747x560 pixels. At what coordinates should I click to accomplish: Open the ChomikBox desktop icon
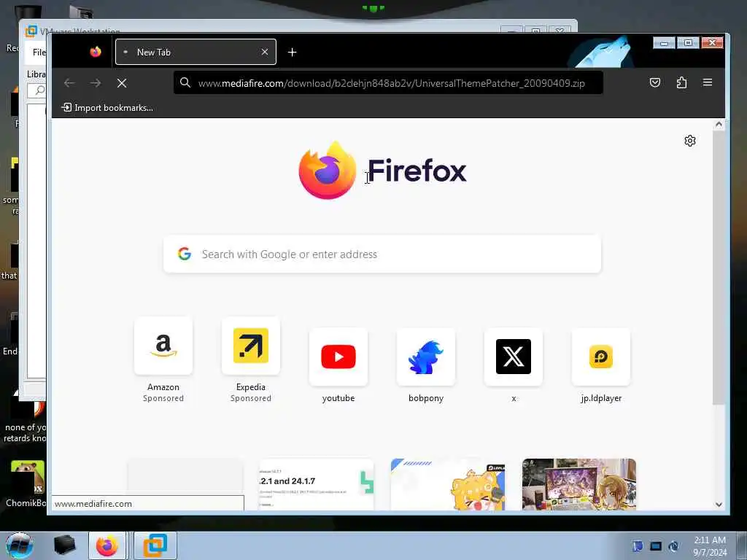[26, 483]
